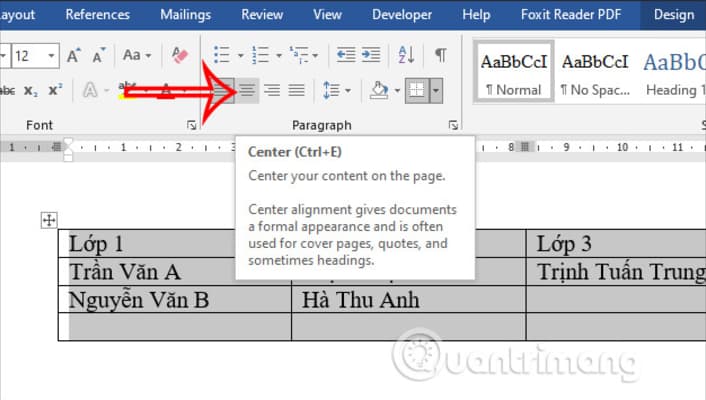Justify the text alignment
Screen dimensions: 706x400
(296, 91)
